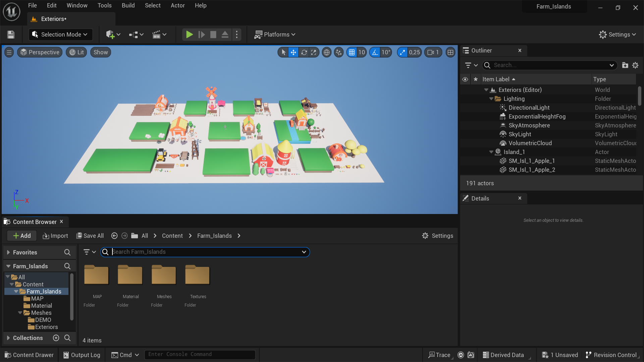The height and width of the screenshot is (362, 644).
Task: Collapse the Lighting folder in the Outliner
Action: pos(491,99)
